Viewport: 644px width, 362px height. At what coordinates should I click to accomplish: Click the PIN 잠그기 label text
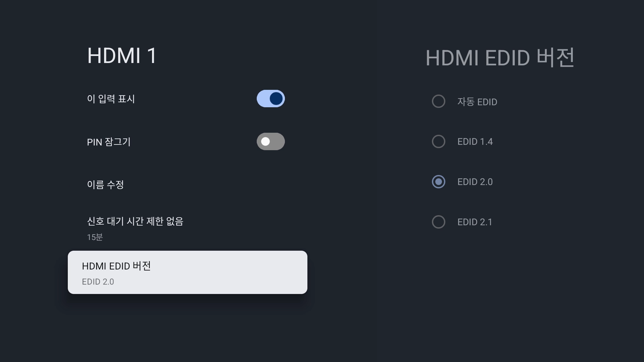coord(108,142)
